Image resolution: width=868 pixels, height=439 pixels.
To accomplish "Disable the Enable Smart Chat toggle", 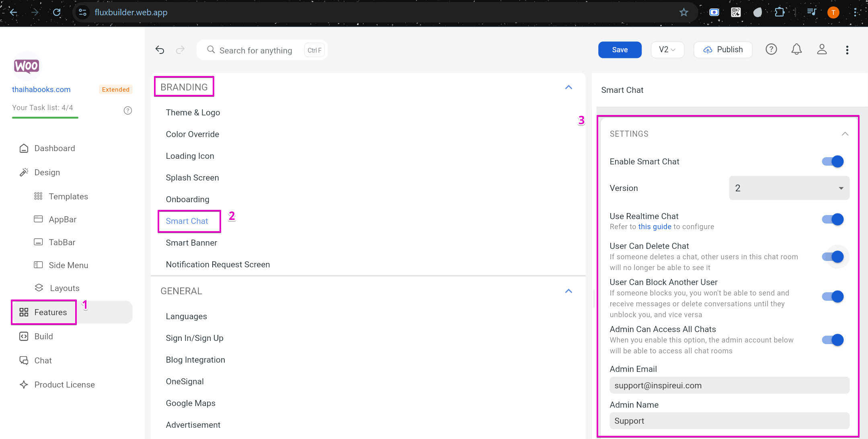I will tap(833, 162).
